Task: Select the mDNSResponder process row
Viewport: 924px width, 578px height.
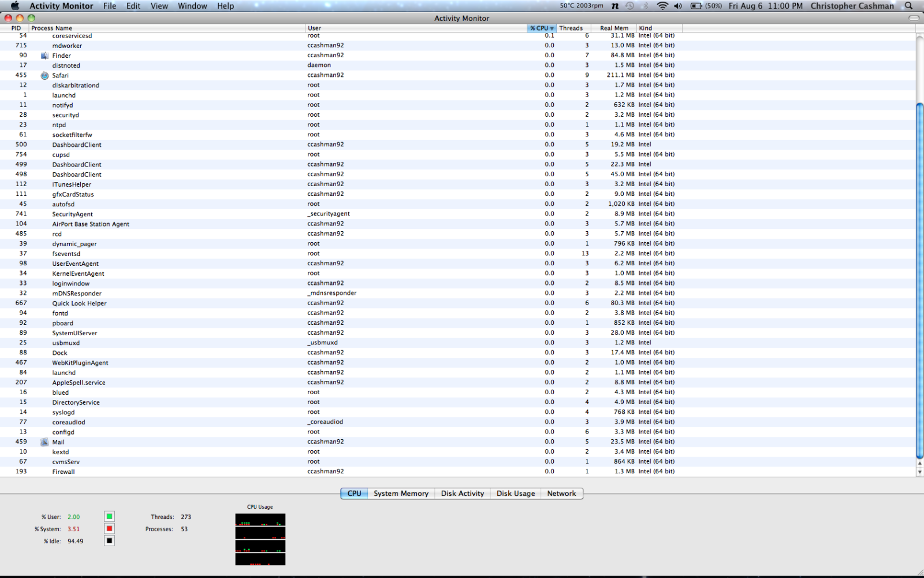Action: (457, 293)
